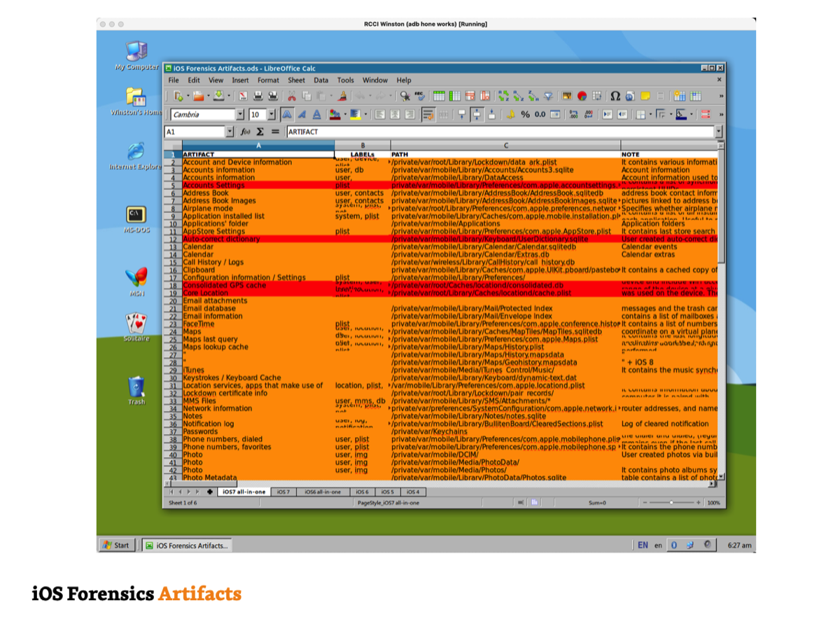840x626 pixels.
Task: Click the Cut scissors icon
Action: [292, 97]
